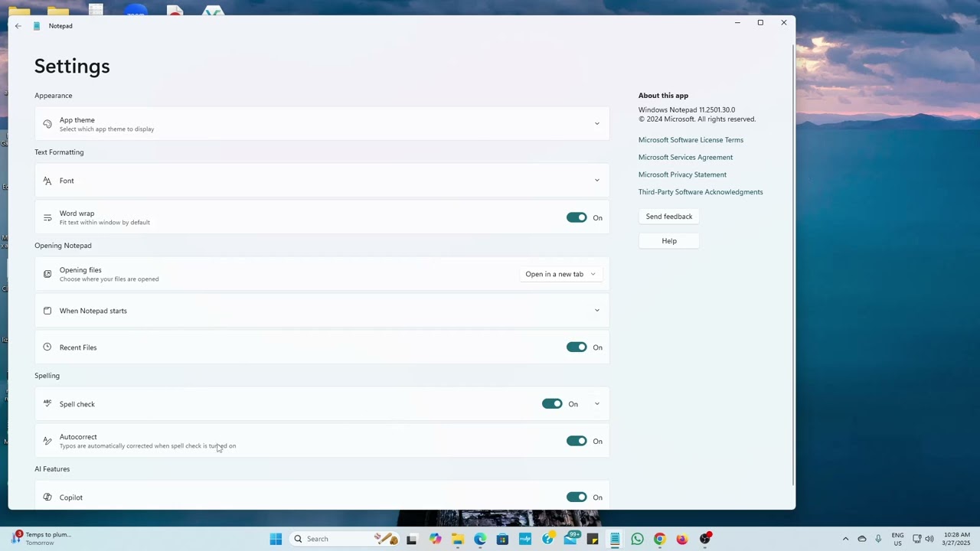
Task: Open Third-Party Software Acknowledgments link
Action: point(701,192)
